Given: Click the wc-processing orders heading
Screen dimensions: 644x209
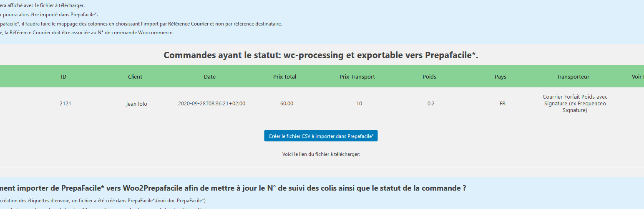Looking at the screenshot, I should click(321, 55).
